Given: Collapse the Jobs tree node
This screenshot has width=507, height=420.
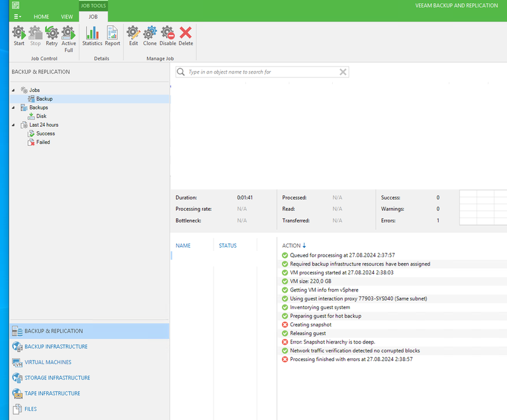Looking at the screenshot, I should 14,91.
